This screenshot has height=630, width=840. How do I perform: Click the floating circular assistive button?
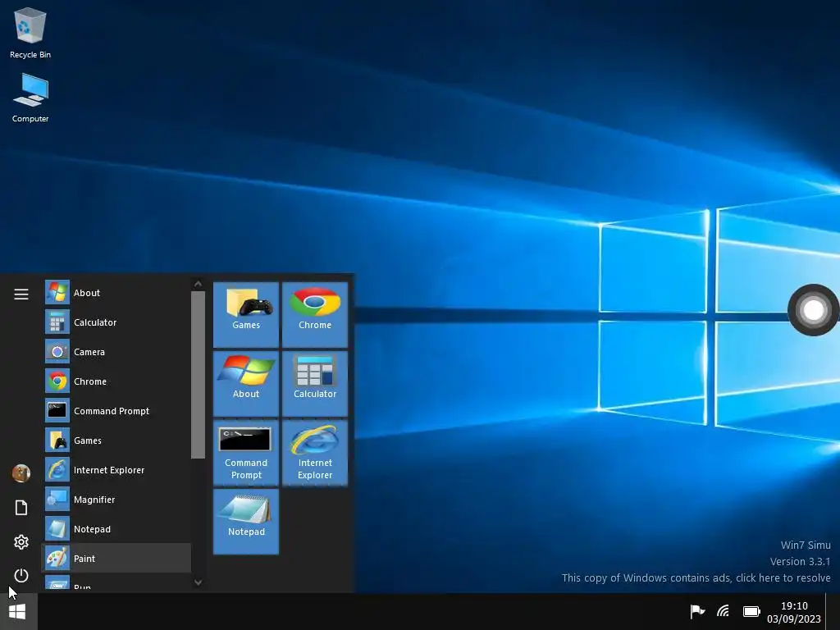point(813,309)
